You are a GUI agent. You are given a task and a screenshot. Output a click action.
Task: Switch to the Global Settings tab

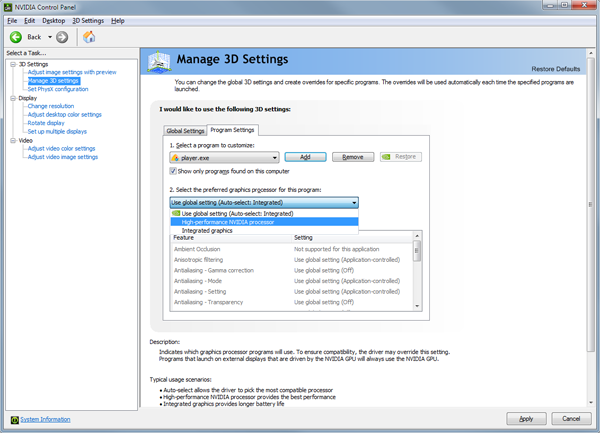pos(185,130)
